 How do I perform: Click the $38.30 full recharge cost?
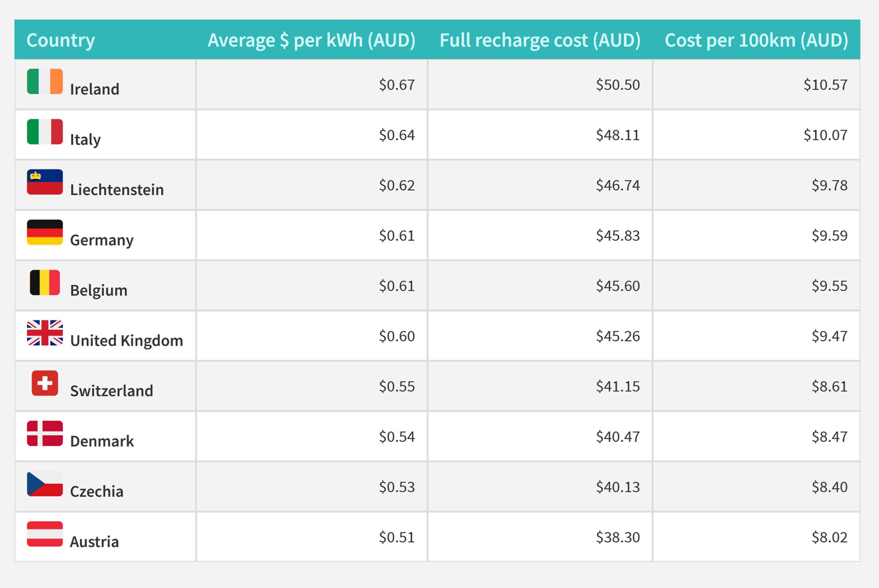pos(618,537)
